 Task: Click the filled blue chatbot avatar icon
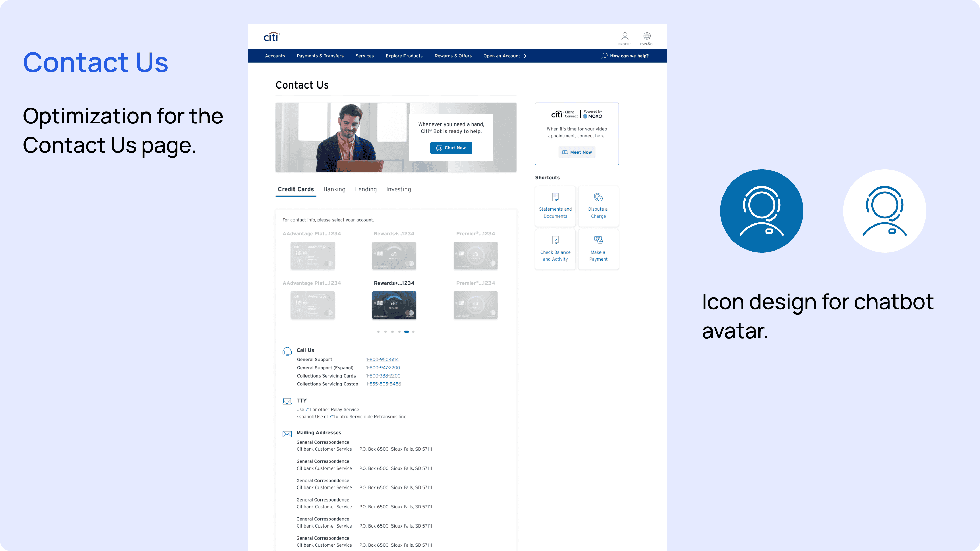pyautogui.click(x=762, y=211)
